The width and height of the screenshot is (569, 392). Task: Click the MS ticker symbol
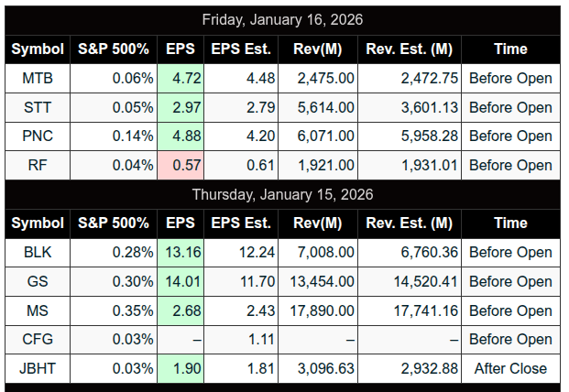coord(38,310)
